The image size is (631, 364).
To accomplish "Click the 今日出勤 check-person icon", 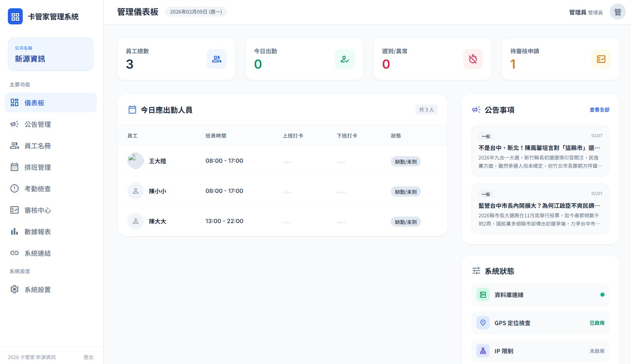I will (x=345, y=59).
